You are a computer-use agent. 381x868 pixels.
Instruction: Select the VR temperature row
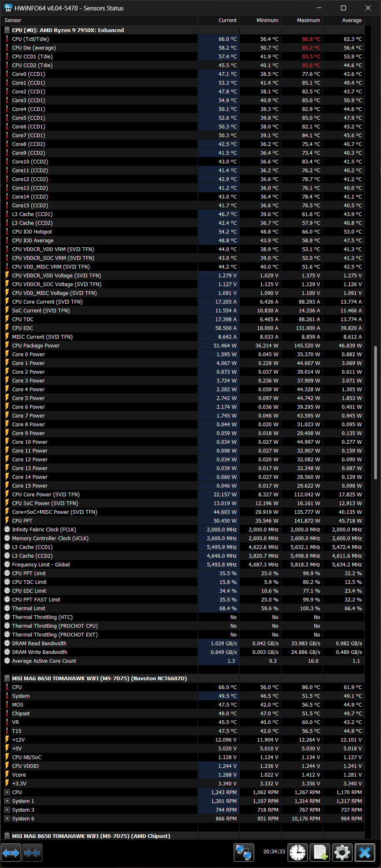click(x=183, y=722)
